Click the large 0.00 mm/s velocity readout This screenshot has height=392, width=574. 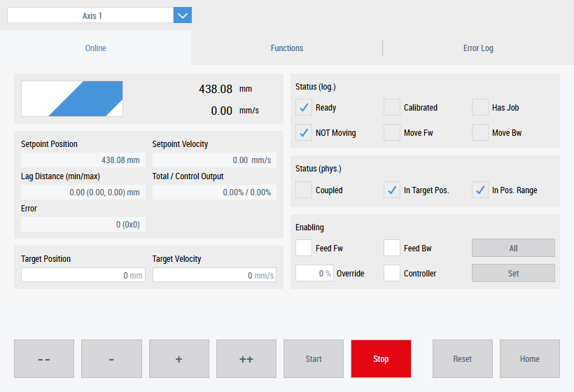point(234,111)
